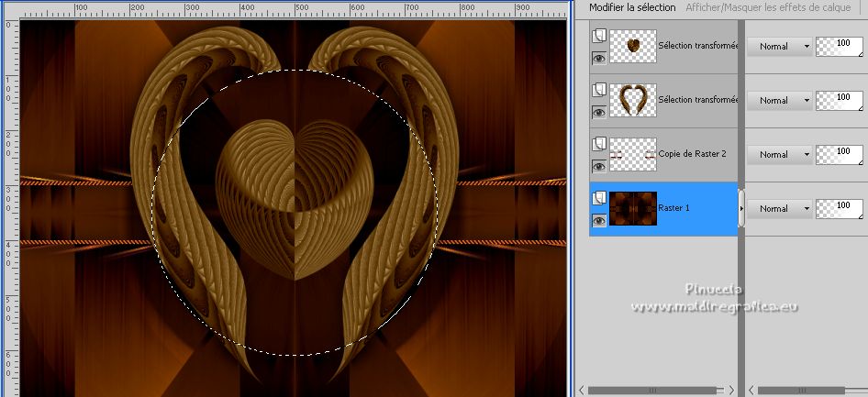Click the 500 mark on horizontal ruler
This screenshot has height=397, width=868.
302,8
